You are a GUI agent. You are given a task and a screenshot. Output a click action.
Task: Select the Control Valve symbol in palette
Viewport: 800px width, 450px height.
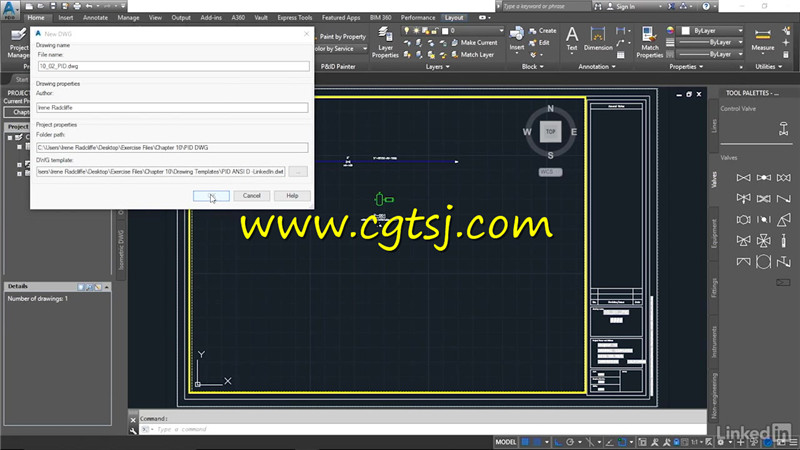[784, 129]
